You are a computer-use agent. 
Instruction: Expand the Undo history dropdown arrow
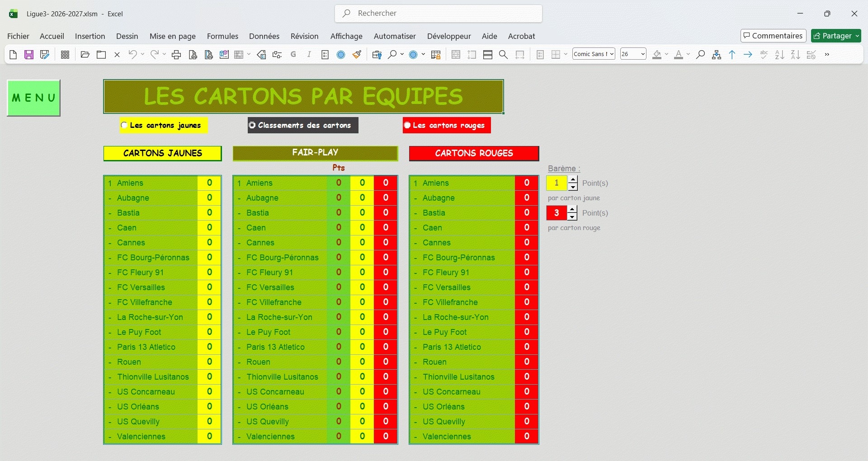[x=142, y=55]
